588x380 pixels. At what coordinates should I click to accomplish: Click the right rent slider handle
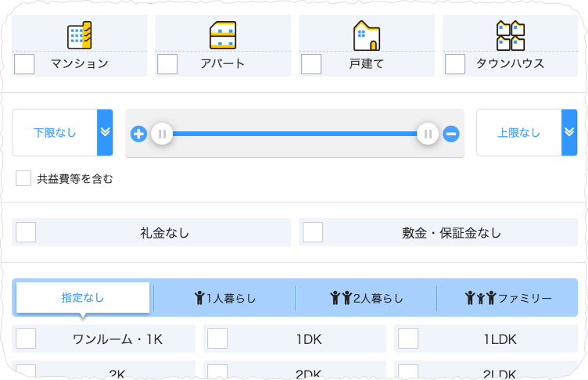pyautogui.click(x=428, y=134)
